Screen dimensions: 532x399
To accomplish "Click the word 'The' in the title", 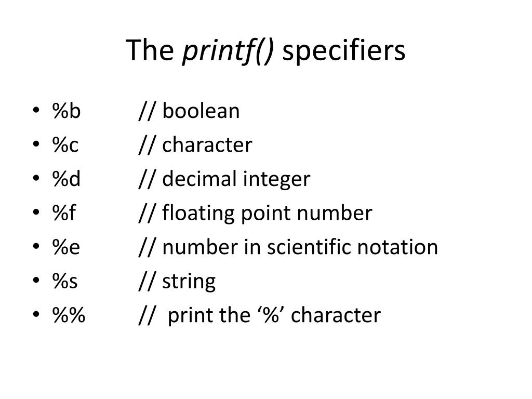I will click(x=150, y=50).
